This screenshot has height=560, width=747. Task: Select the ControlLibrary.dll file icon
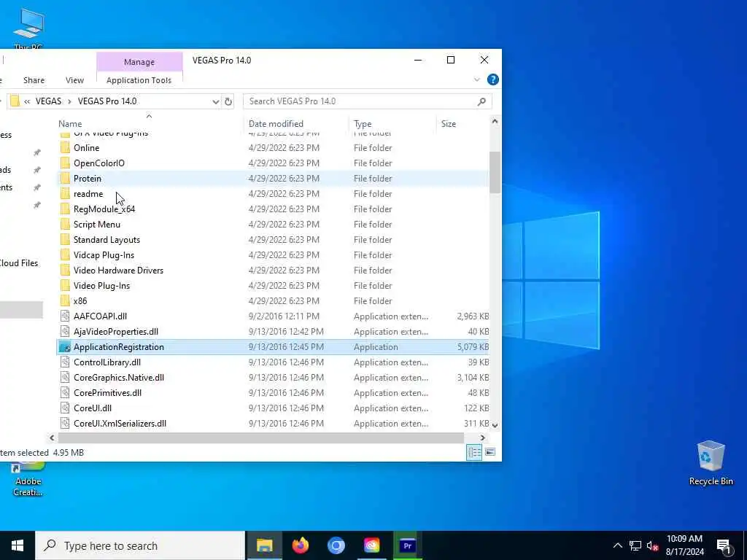65,362
